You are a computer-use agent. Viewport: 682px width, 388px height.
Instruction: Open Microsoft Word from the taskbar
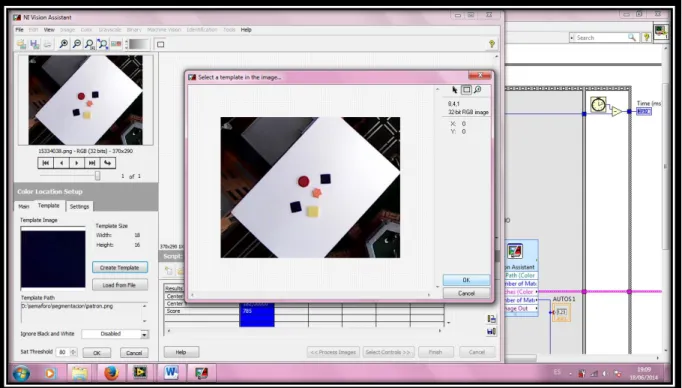point(171,373)
